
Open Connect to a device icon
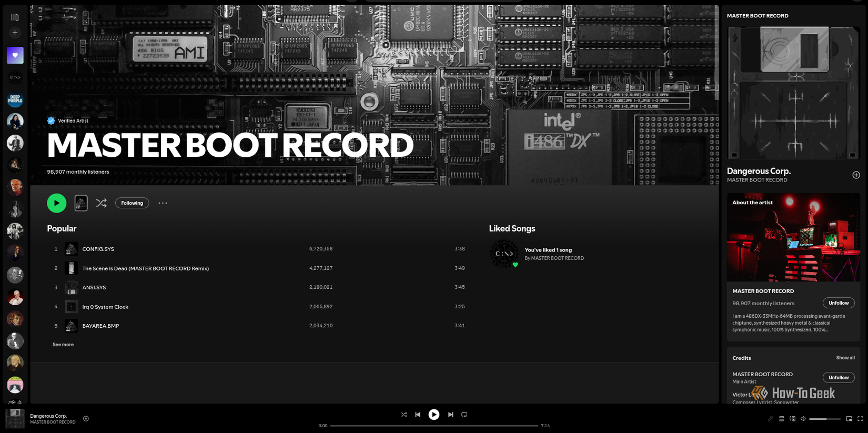[x=793, y=419]
